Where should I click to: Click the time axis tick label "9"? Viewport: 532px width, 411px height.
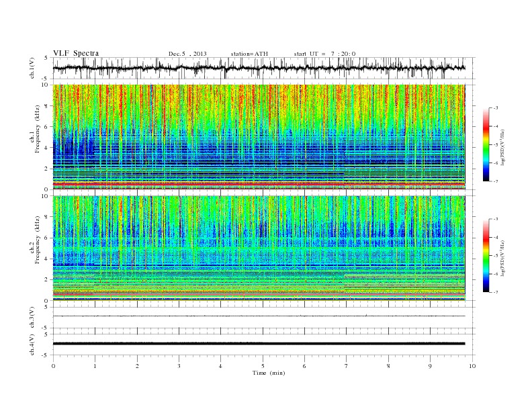coord(430,366)
